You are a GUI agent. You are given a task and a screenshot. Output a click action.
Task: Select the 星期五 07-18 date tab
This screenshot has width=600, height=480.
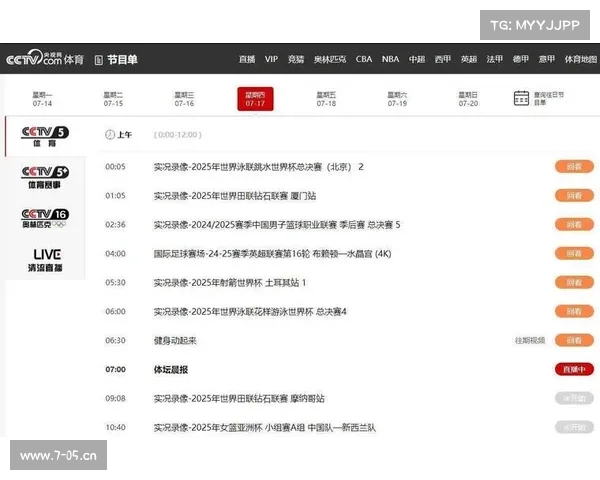pyautogui.click(x=326, y=99)
